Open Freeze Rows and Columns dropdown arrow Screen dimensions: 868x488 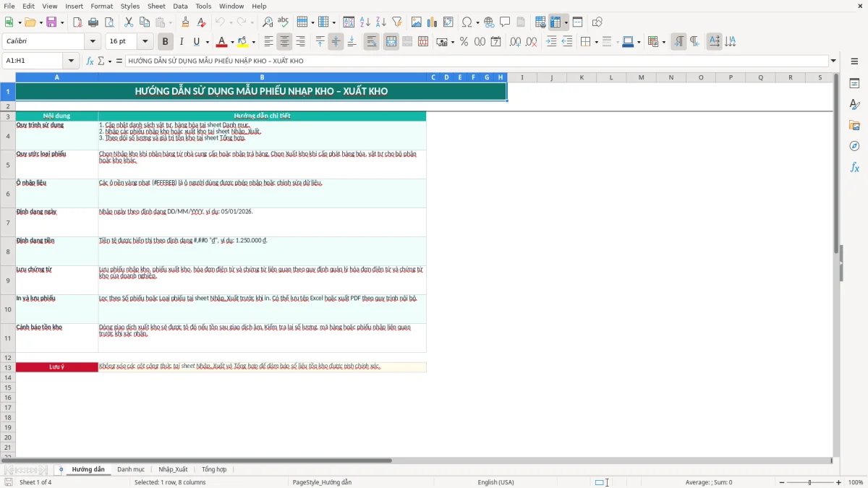coord(566,22)
